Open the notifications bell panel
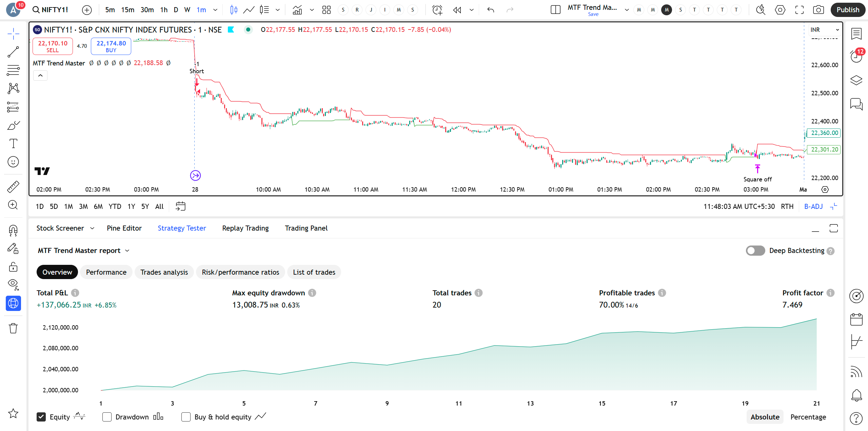 [x=856, y=395]
